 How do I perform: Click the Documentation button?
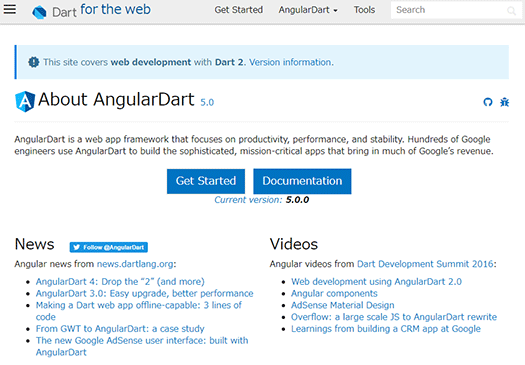[302, 181]
